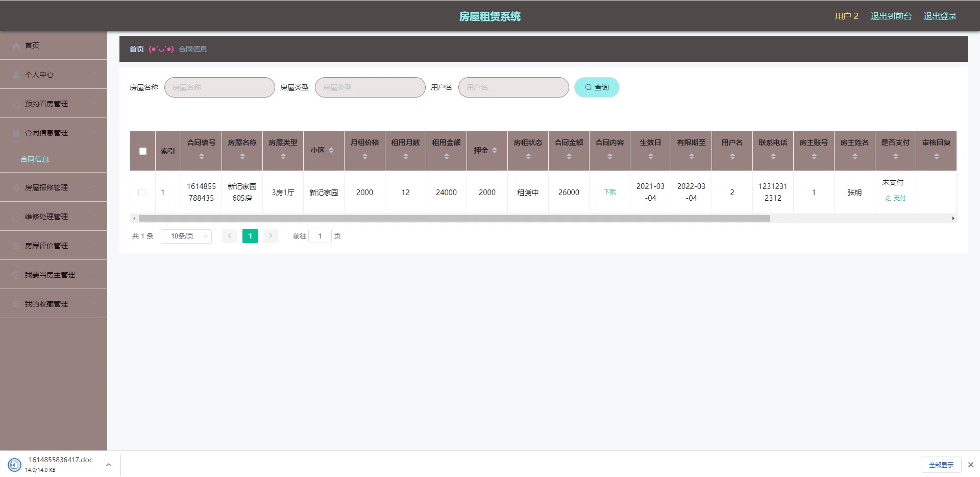Click the 下载 link in 合同内容 column
The width and height of the screenshot is (980, 477).
click(x=610, y=192)
